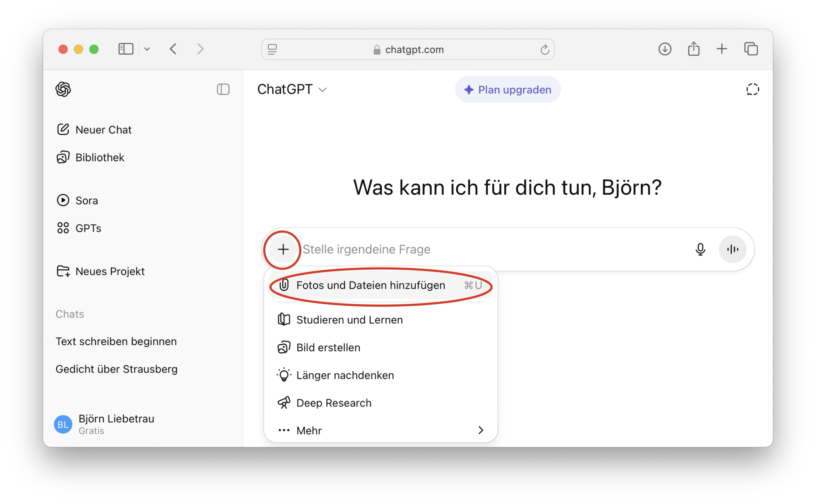
Task: Open temporary chat dashed circle icon
Action: coord(752,89)
